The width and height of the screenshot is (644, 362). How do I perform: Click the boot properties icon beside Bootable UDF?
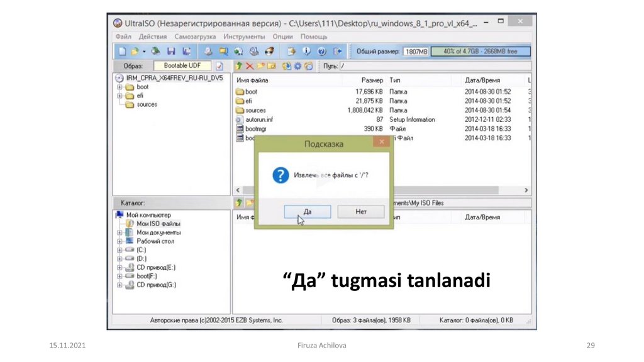(x=219, y=66)
